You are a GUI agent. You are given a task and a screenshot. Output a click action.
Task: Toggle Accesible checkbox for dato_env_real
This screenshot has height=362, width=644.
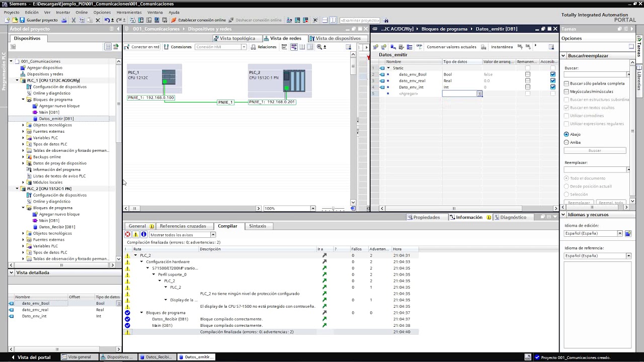[x=553, y=80]
